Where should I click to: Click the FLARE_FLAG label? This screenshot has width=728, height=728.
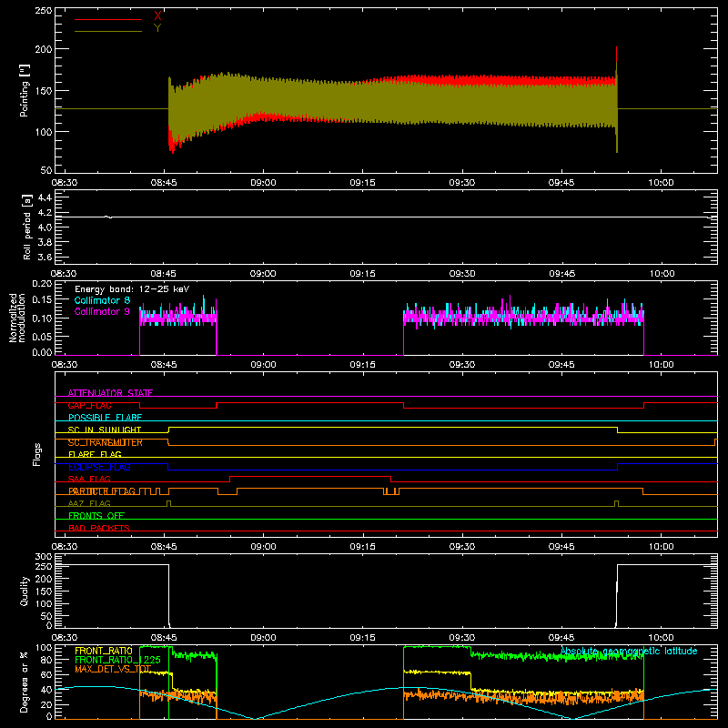pos(95,454)
